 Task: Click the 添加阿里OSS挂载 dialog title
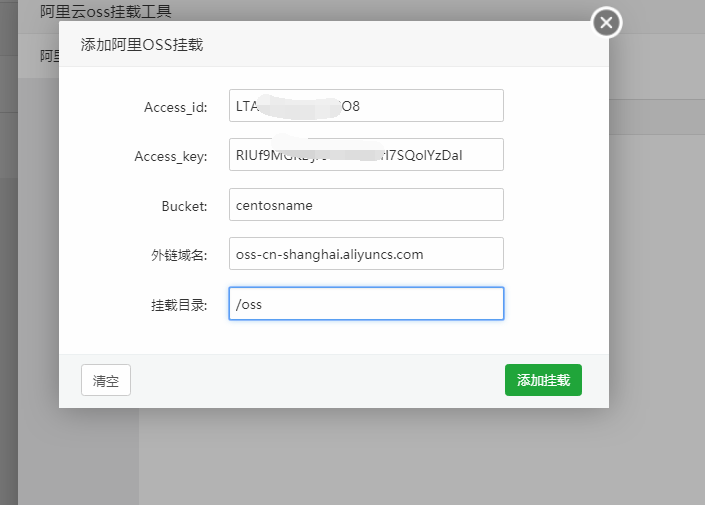point(142,45)
